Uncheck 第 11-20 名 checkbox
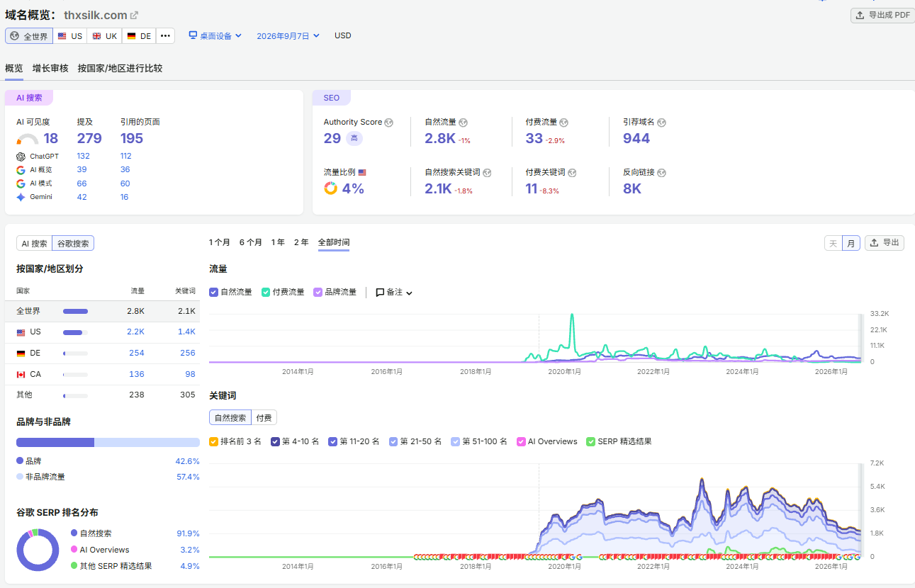 (332, 441)
